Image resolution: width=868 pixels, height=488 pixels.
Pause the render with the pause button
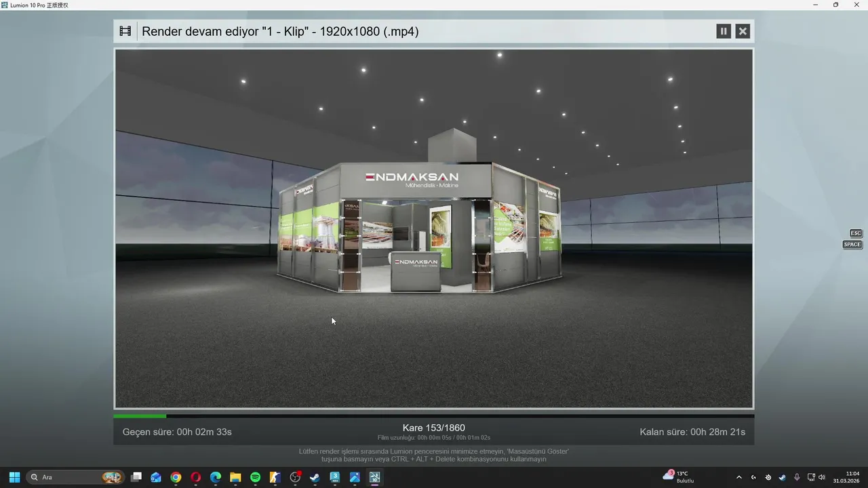tap(724, 31)
